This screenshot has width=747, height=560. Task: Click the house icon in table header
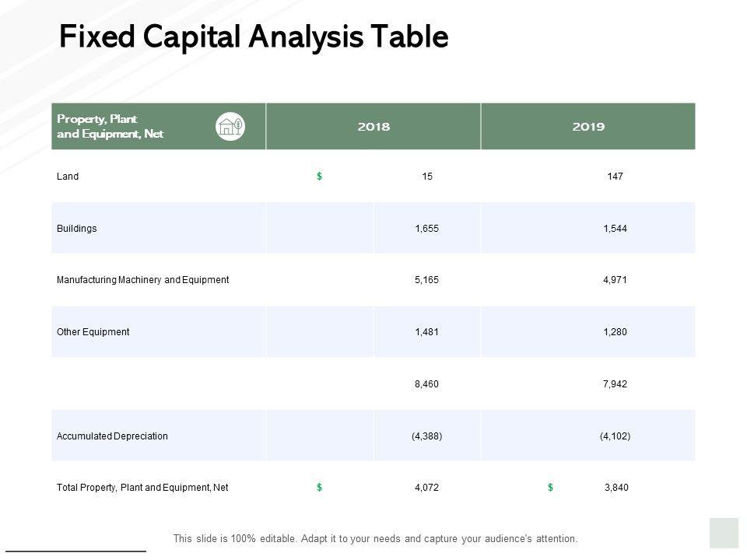[x=230, y=126]
